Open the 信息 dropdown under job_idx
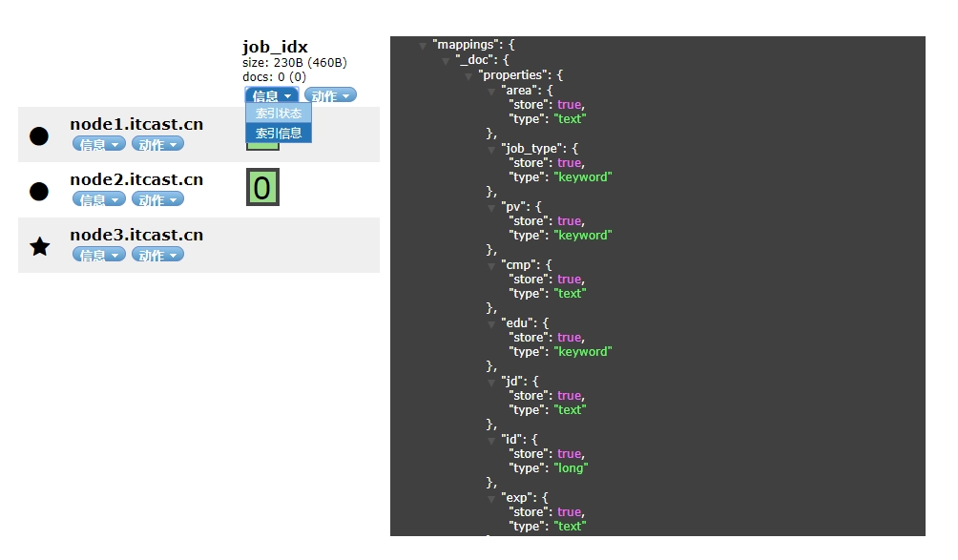The width and height of the screenshot is (958, 560). click(x=272, y=95)
